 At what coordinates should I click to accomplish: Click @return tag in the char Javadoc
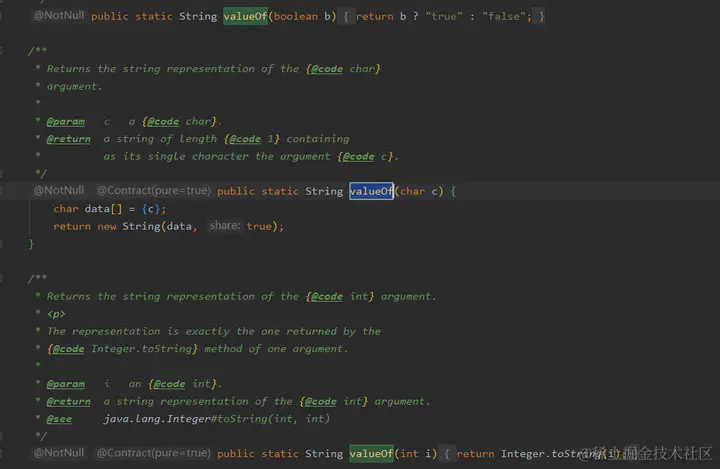pyautogui.click(x=68, y=139)
